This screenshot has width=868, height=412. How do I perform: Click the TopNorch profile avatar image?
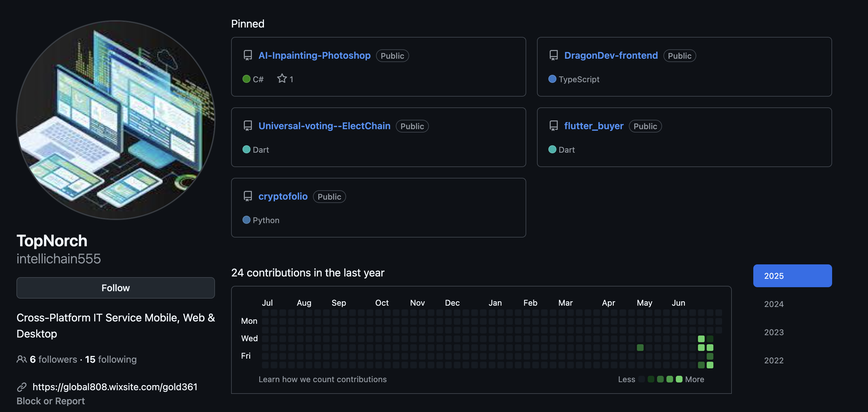(116, 120)
